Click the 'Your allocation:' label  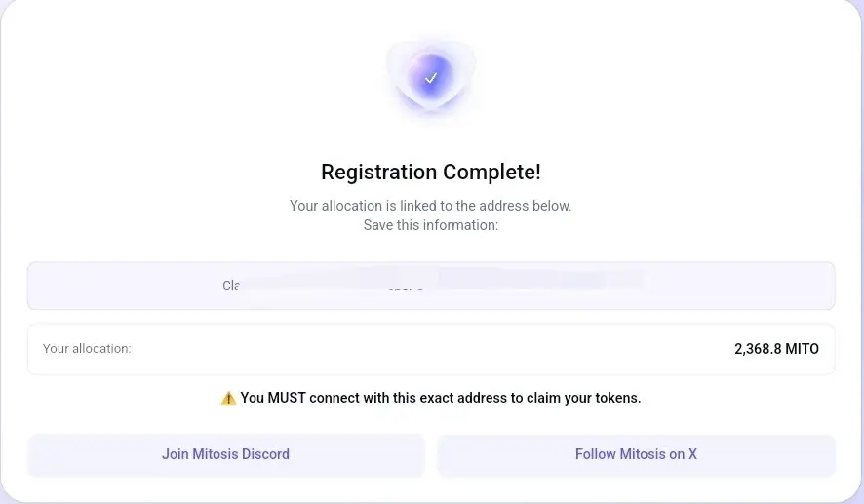87,349
